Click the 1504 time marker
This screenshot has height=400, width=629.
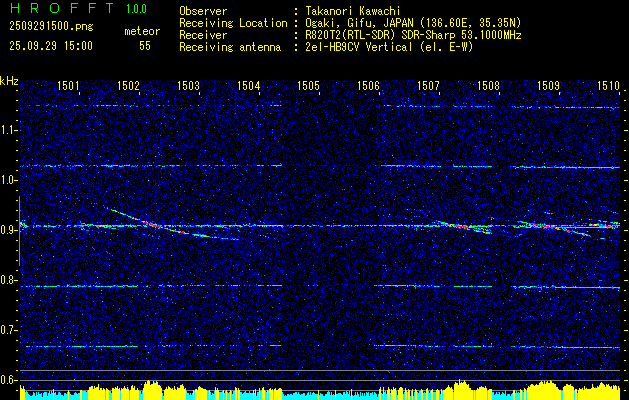pyautogui.click(x=249, y=85)
